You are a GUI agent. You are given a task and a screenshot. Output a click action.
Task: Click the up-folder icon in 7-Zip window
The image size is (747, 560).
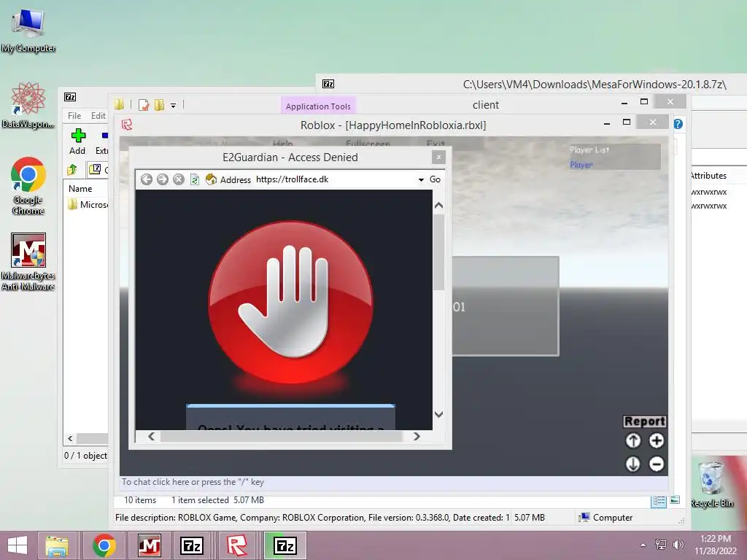coord(72,169)
